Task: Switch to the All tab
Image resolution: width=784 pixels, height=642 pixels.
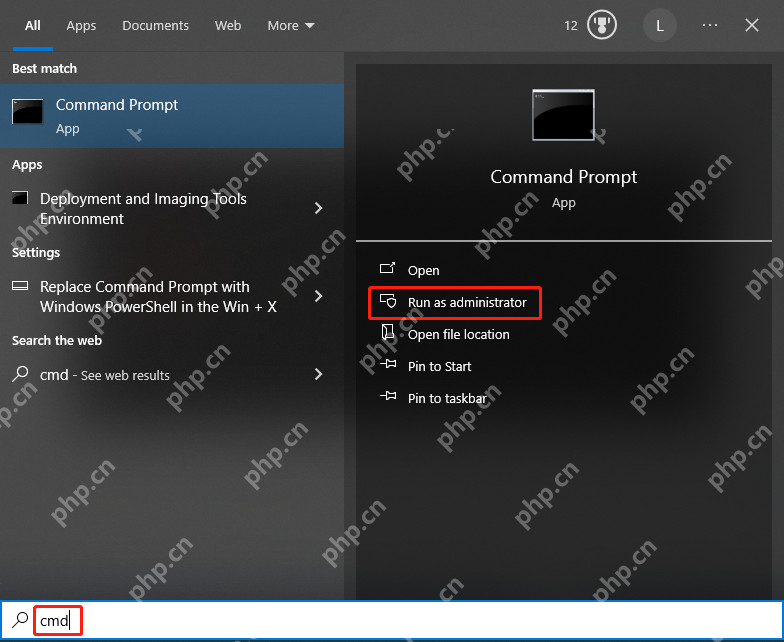Action: click(x=33, y=26)
